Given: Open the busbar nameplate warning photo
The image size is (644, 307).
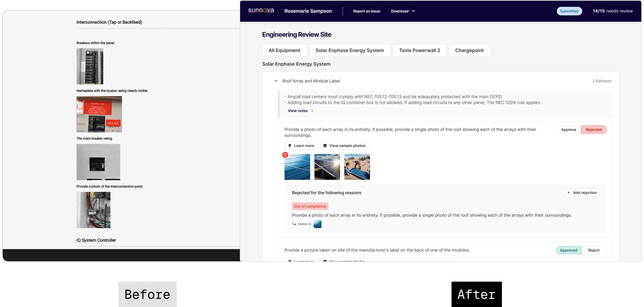Looking at the screenshot, I should 99,114.
